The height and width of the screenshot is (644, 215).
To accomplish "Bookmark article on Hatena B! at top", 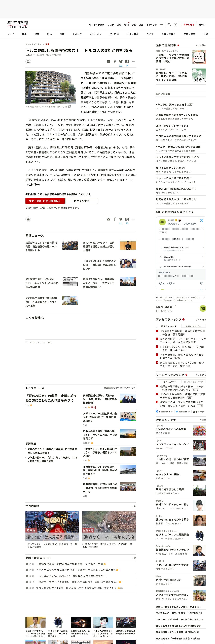I will (127, 62).
